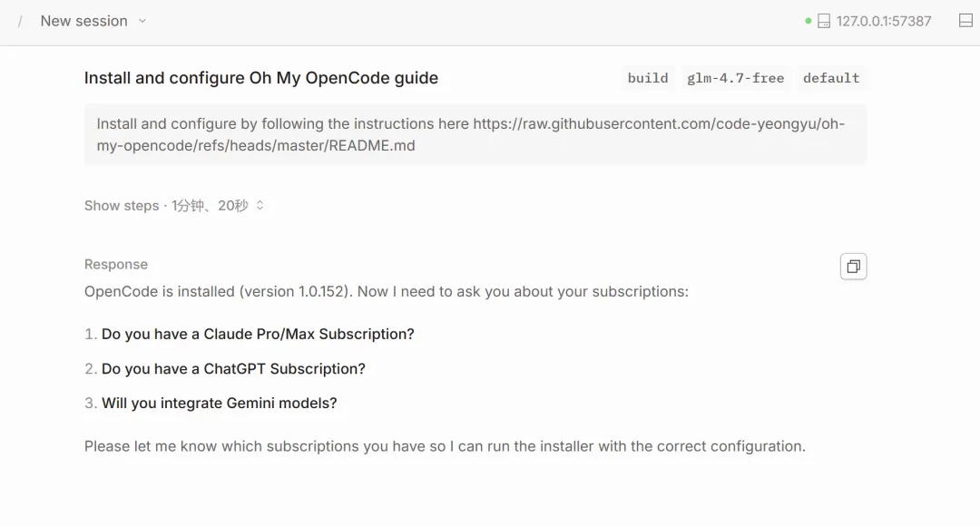Expand the Show steps chevron toggle
980x526 pixels.
(x=260, y=206)
